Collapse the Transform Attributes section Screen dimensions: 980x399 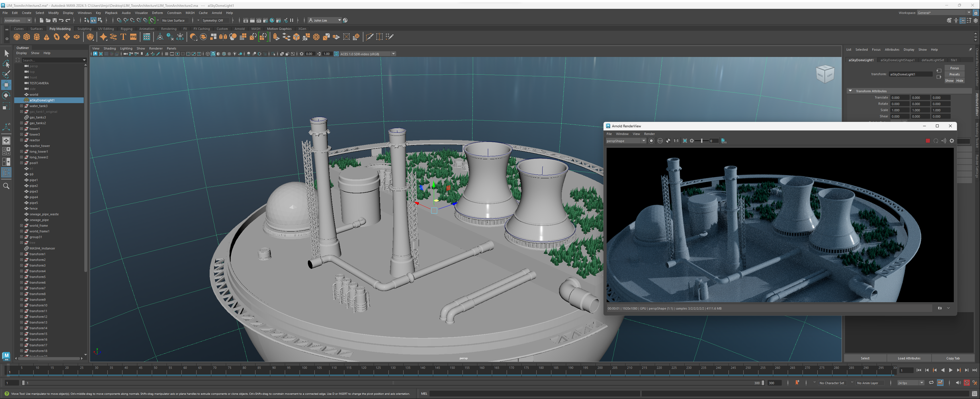click(x=850, y=91)
